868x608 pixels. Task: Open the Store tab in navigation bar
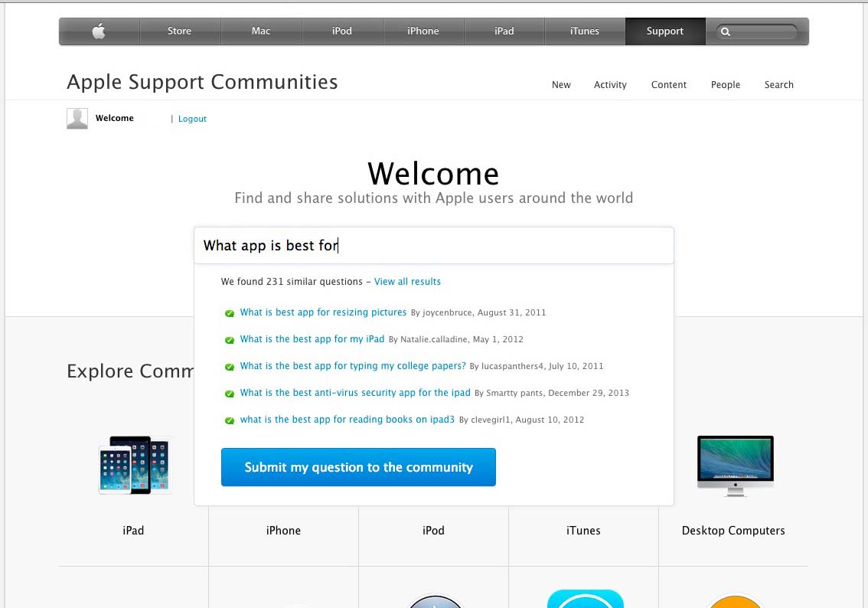click(179, 31)
